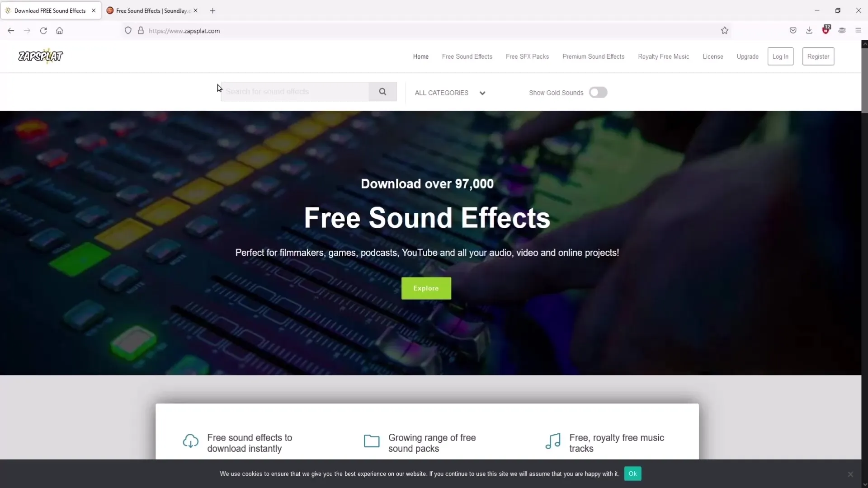Click the padlock site info icon
Image resolution: width=868 pixels, height=488 pixels.
coord(141,31)
